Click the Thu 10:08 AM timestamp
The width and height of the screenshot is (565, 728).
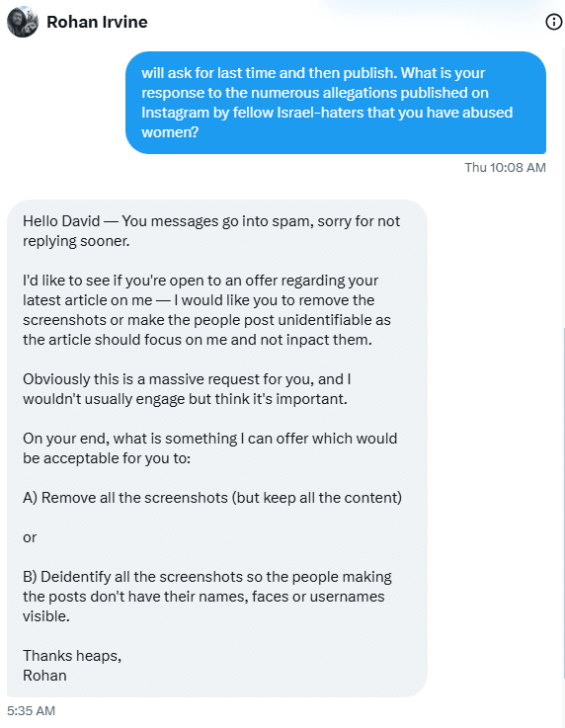[505, 167]
